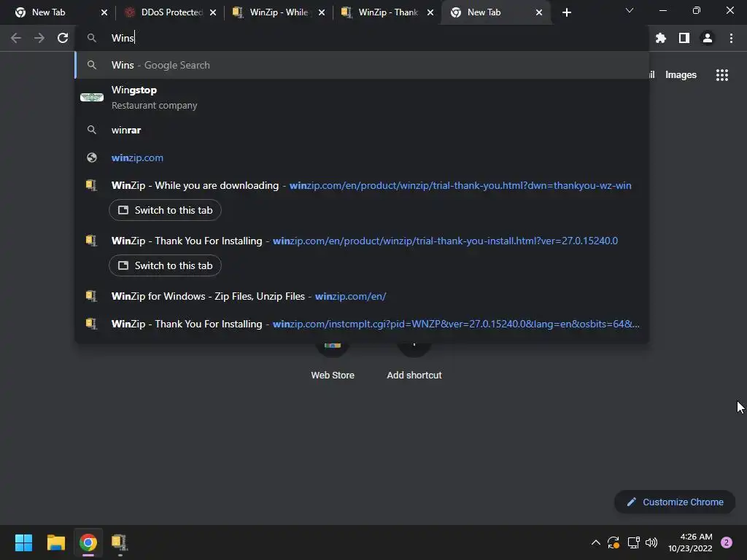Image resolution: width=747 pixels, height=560 pixels.
Task: Go back using the back arrow
Action: point(16,38)
